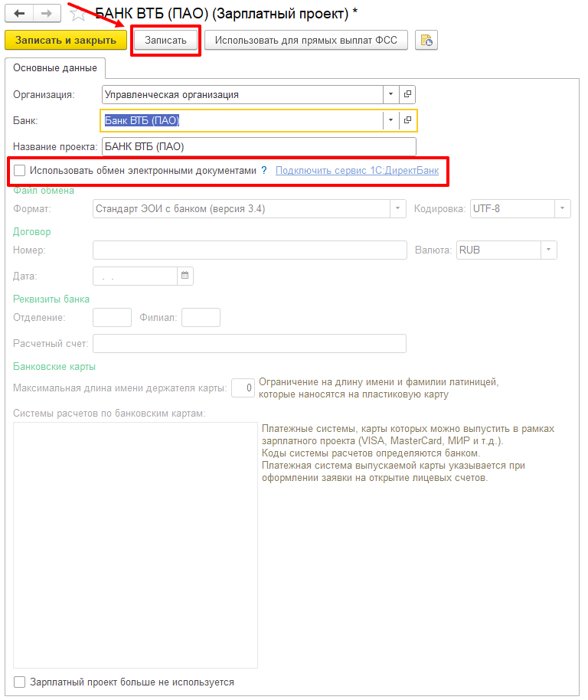Go back using the left arrow button
This screenshot has height=700, width=588.
[x=19, y=13]
